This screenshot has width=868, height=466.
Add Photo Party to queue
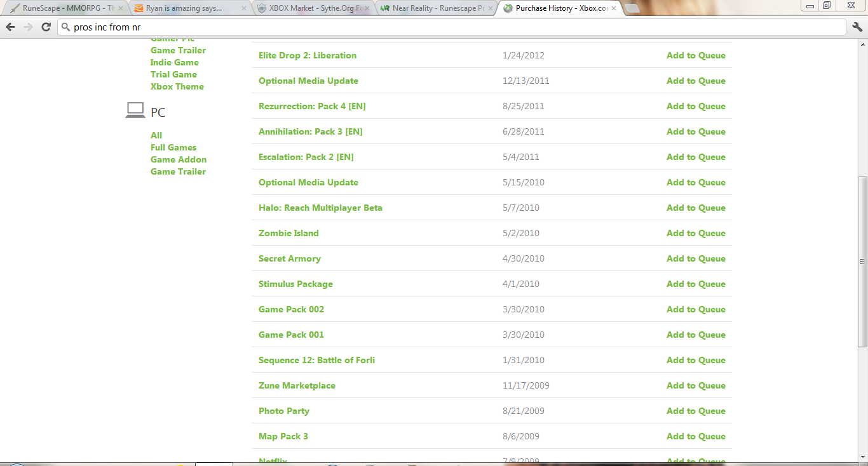tap(696, 411)
